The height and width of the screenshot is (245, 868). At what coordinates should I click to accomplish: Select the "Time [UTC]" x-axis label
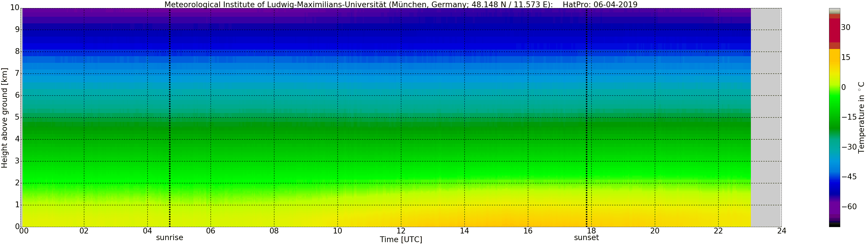click(401, 240)
